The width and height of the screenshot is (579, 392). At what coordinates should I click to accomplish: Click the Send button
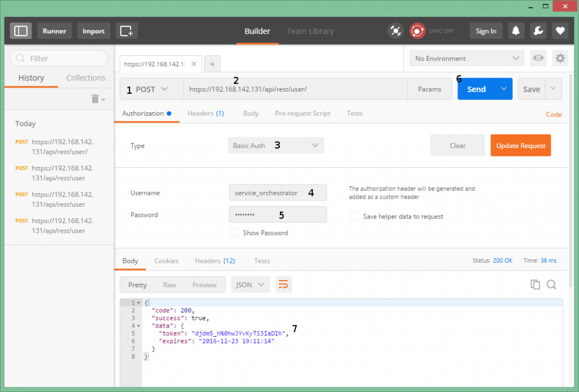(476, 89)
